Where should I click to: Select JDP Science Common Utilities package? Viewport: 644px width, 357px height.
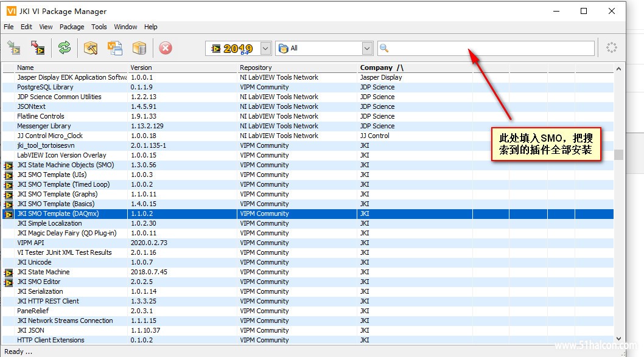pos(308,97)
